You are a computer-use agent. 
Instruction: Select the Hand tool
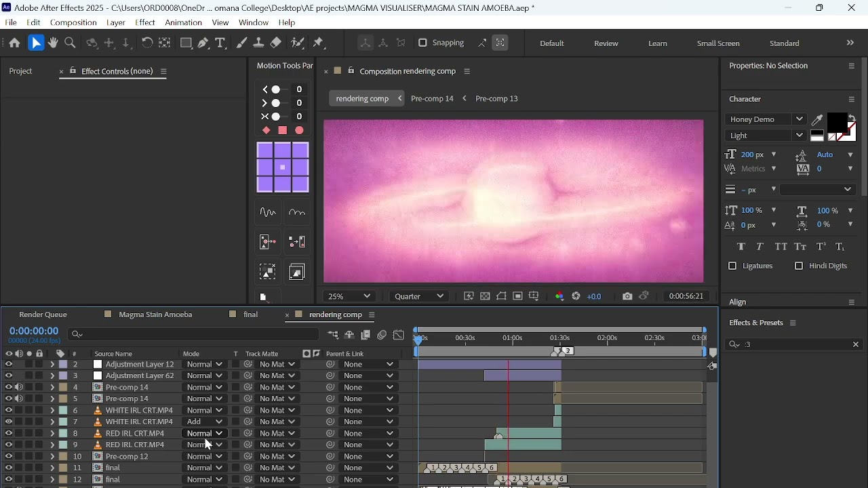point(54,43)
